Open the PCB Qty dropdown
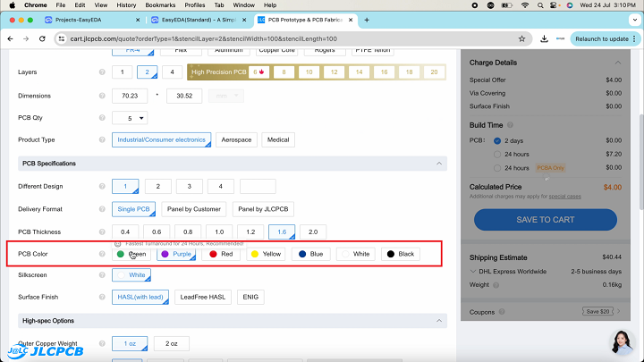This screenshot has height=362, width=644. point(130,118)
